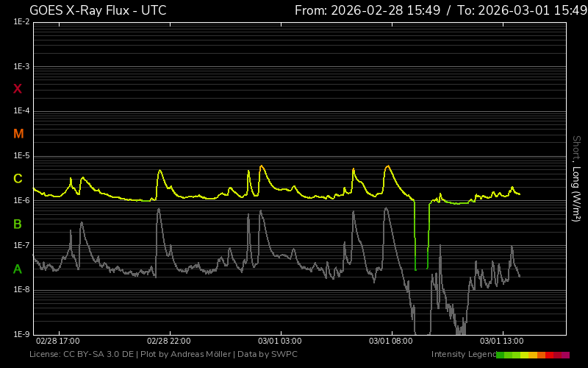
Task: Click the red swatch in the intensity legend
Action: click(549, 355)
